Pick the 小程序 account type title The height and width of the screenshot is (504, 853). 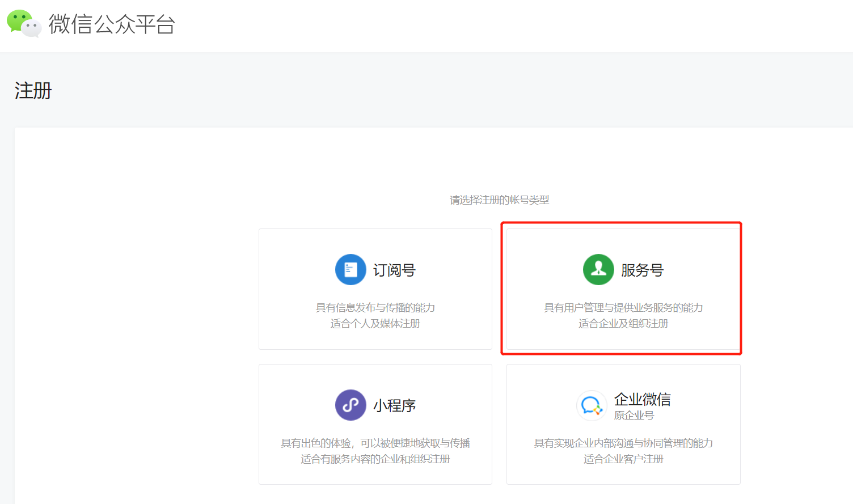pos(394,406)
